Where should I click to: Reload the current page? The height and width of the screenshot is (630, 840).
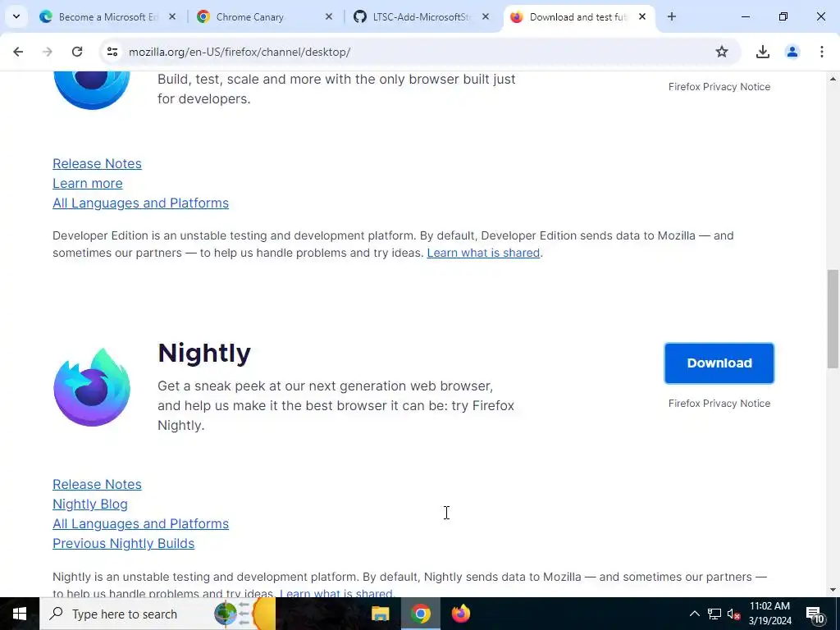tap(77, 52)
